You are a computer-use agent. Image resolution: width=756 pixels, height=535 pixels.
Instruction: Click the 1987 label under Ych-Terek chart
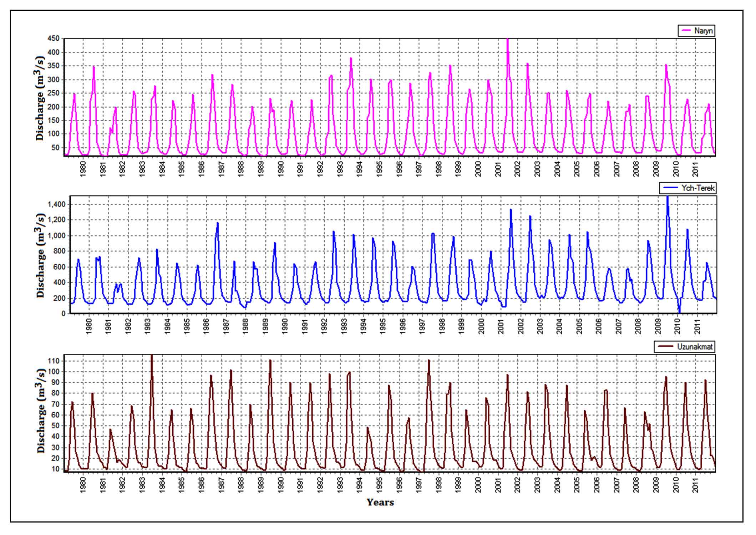[x=226, y=326]
